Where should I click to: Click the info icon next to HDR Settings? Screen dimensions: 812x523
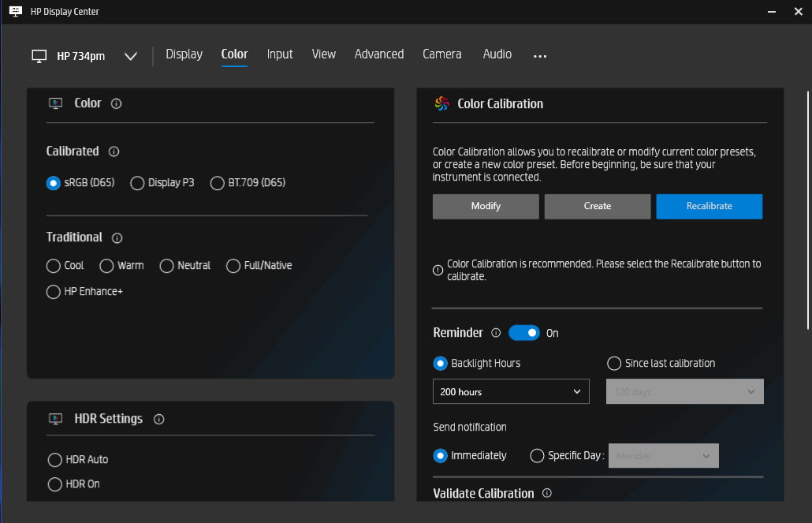tap(159, 420)
